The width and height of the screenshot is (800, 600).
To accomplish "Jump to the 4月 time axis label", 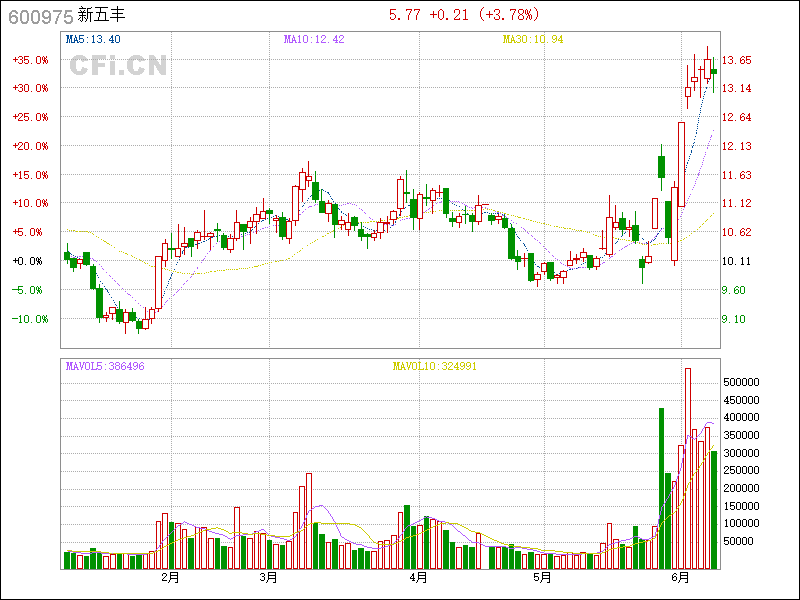I will coord(418,578).
